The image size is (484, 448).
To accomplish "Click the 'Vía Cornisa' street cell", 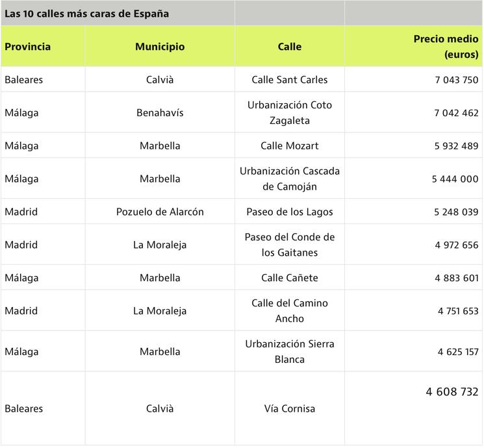I will 290,409.
